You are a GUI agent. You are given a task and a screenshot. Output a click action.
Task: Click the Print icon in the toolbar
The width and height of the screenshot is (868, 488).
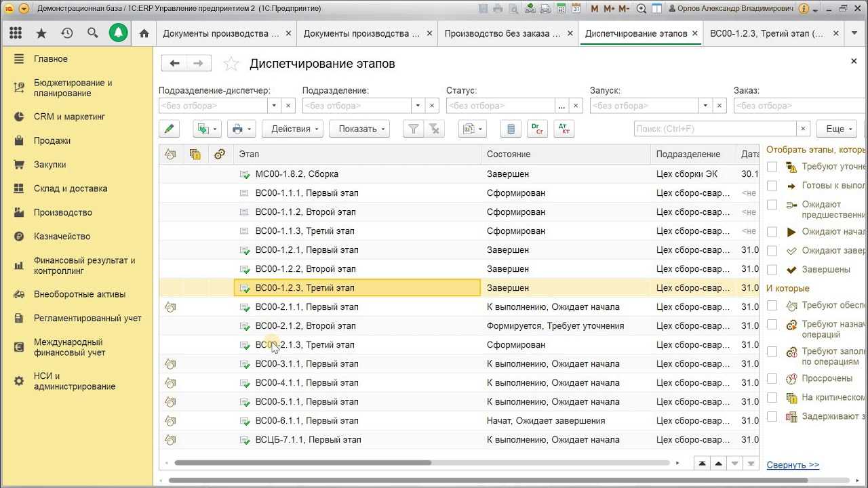tap(241, 129)
